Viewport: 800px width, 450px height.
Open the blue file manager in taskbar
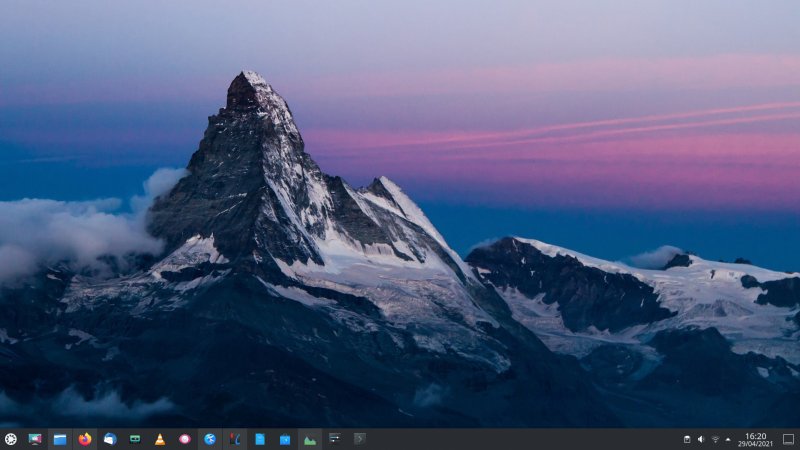(60, 439)
